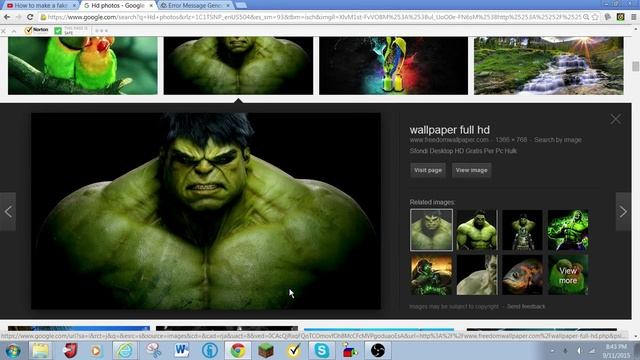Click the Norton "page is safe" indicator

point(71,31)
